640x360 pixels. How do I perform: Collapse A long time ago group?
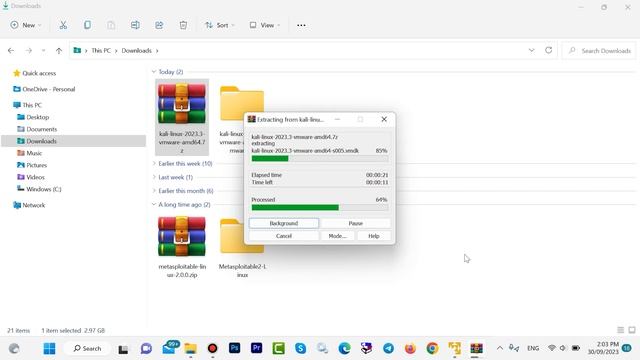point(154,204)
